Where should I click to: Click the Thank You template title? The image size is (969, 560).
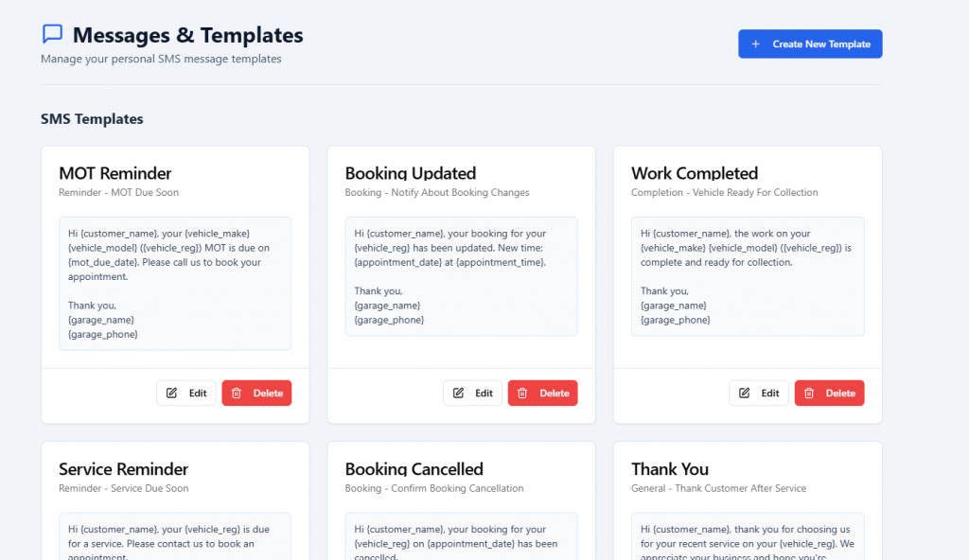[x=669, y=469]
